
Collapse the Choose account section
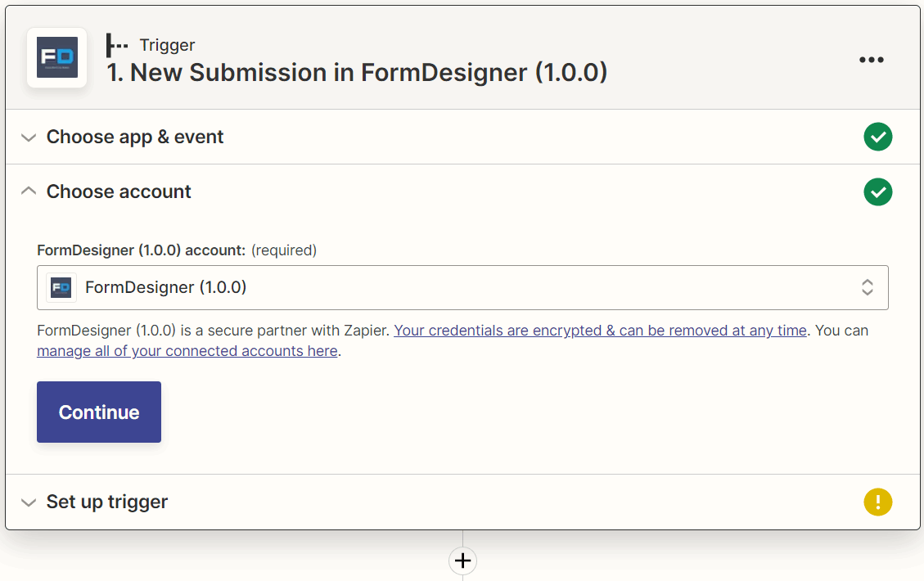tap(29, 191)
